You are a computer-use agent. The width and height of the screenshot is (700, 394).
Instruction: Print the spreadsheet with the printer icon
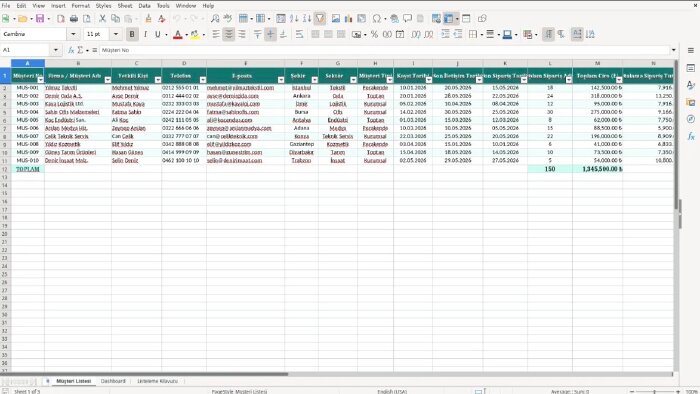pyautogui.click(x=74, y=19)
